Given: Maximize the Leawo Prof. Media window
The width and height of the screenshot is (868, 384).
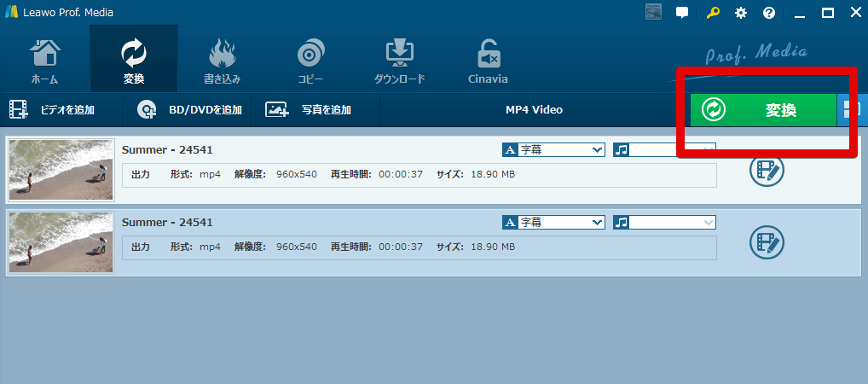Looking at the screenshot, I should [x=828, y=13].
